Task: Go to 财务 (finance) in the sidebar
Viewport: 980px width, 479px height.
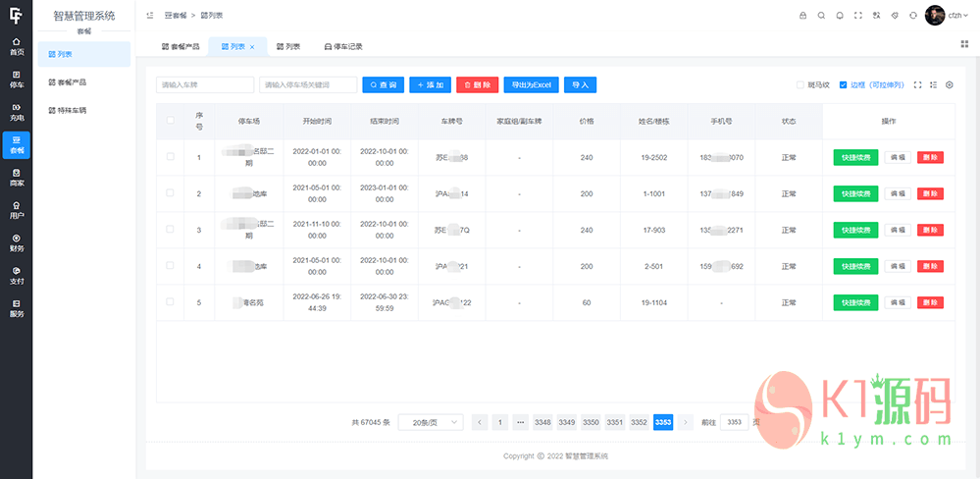Action: coord(16,241)
